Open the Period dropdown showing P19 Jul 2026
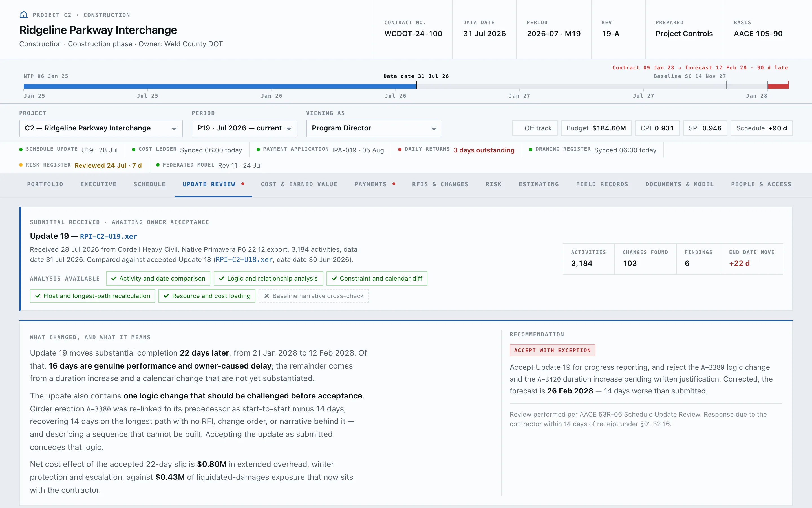This screenshot has width=812, height=508. click(x=244, y=128)
